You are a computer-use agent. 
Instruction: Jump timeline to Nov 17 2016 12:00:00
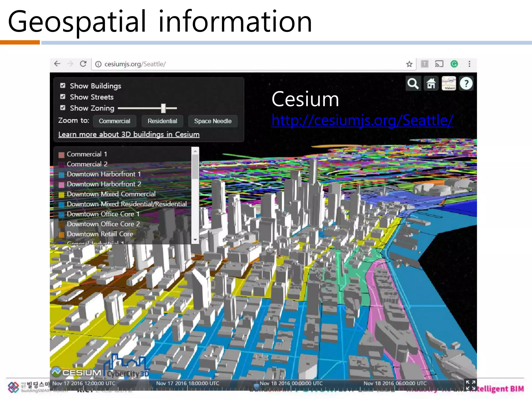84,383
